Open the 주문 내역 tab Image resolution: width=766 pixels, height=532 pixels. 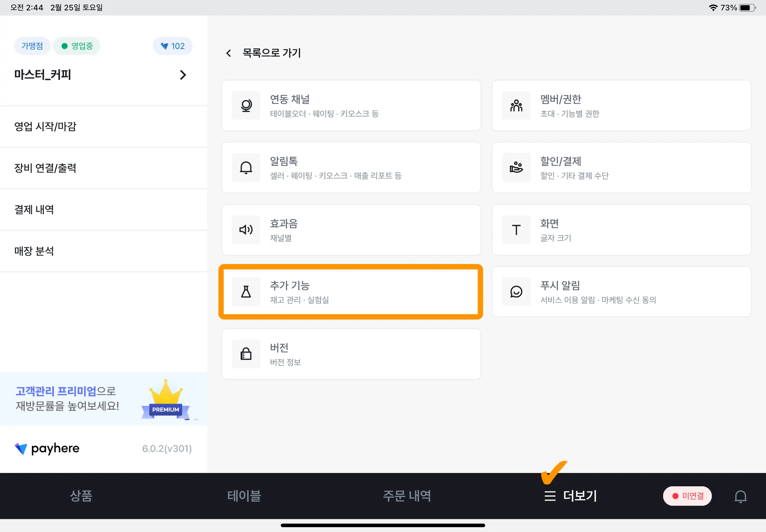pyautogui.click(x=407, y=496)
